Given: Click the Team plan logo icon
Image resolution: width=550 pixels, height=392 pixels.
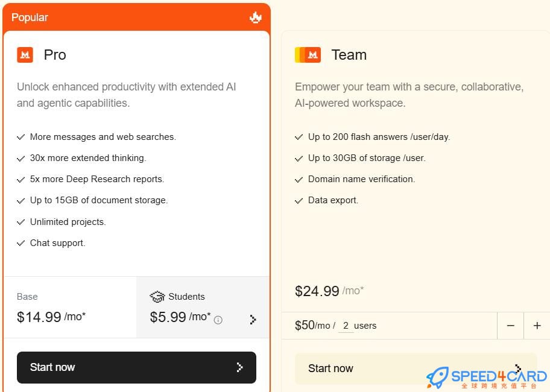Looking at the screenshot, I should point(308,55).
